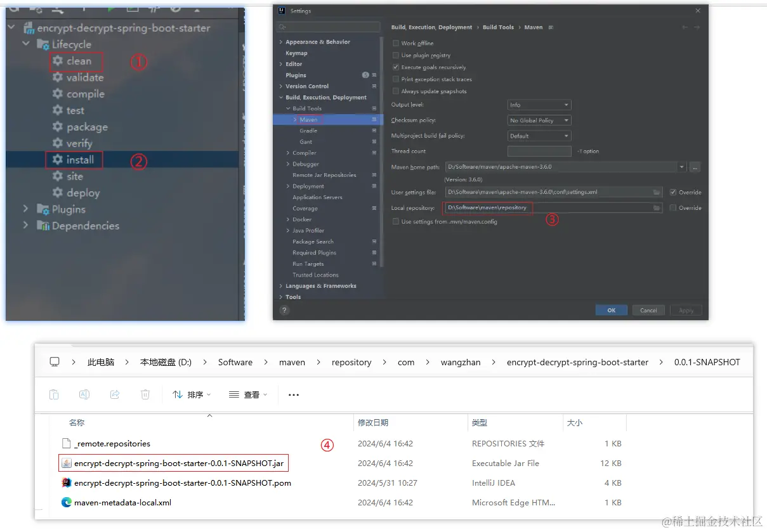Click the gear icon next to deploy
This screenshot has height=532, width=767.
click(58, 193)
